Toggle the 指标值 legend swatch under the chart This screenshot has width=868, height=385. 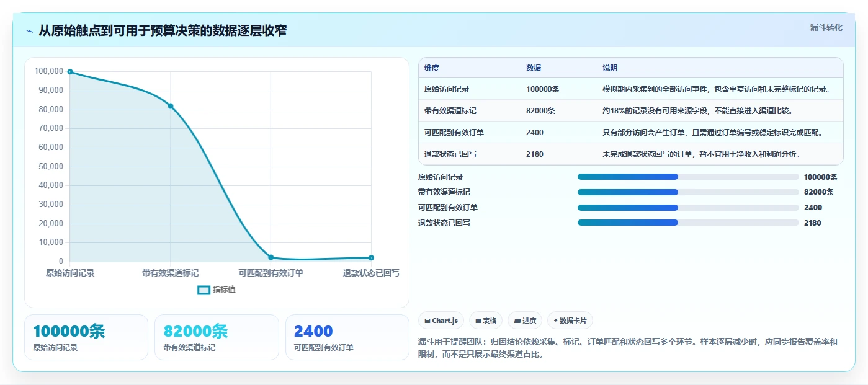204,290
